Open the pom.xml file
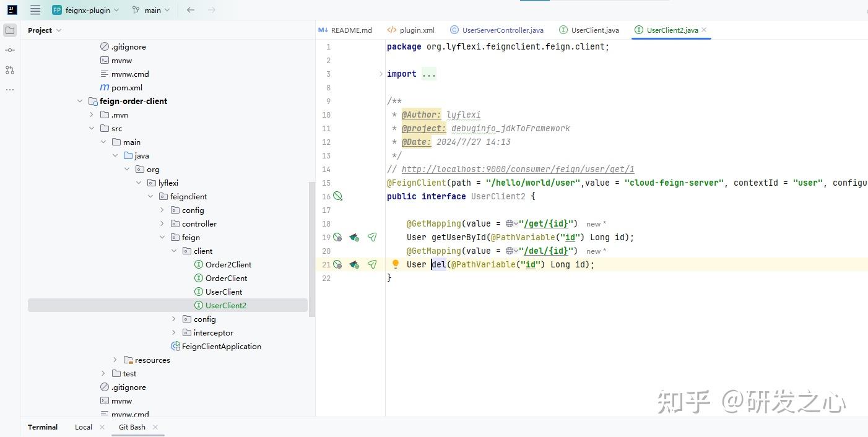 [x=126, y=87]
